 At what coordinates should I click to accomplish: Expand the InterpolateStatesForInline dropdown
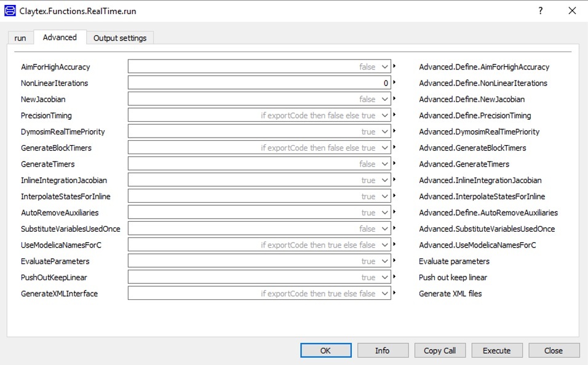tap(385, 196)
